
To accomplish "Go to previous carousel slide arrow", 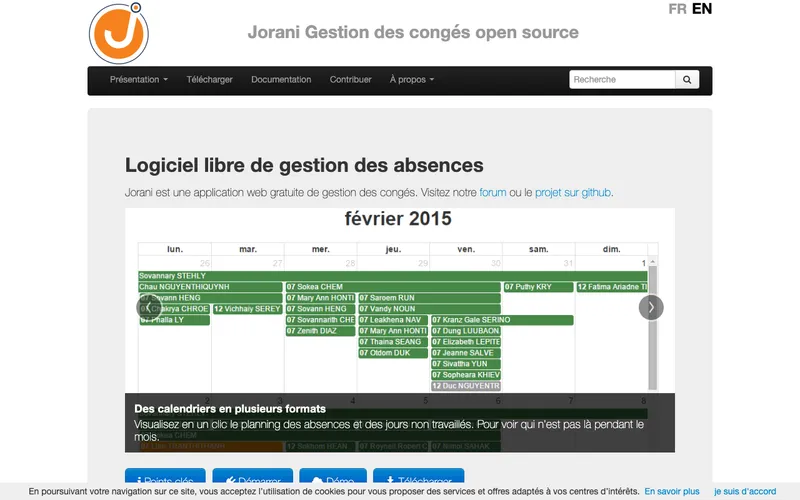I will [148, 307].
